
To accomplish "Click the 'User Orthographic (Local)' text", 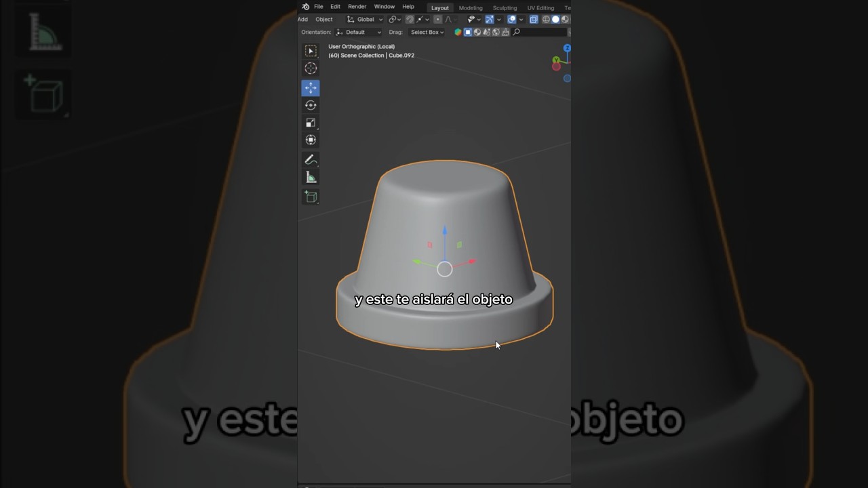I will (x=361, y=47).
